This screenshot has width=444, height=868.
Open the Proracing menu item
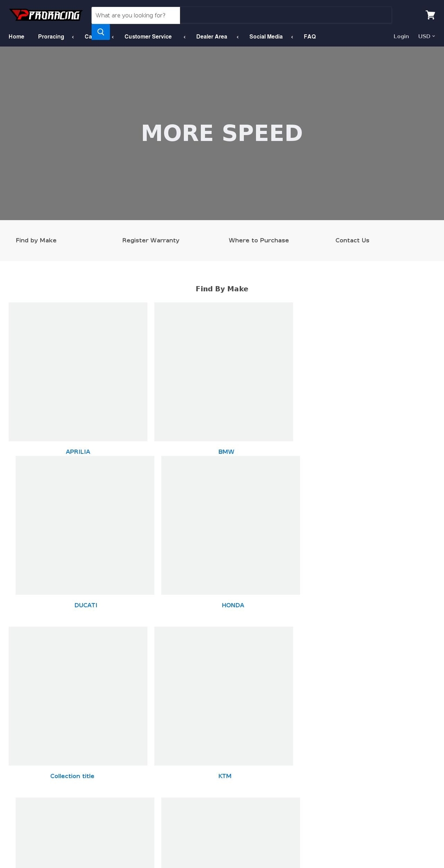pos(51,37)
